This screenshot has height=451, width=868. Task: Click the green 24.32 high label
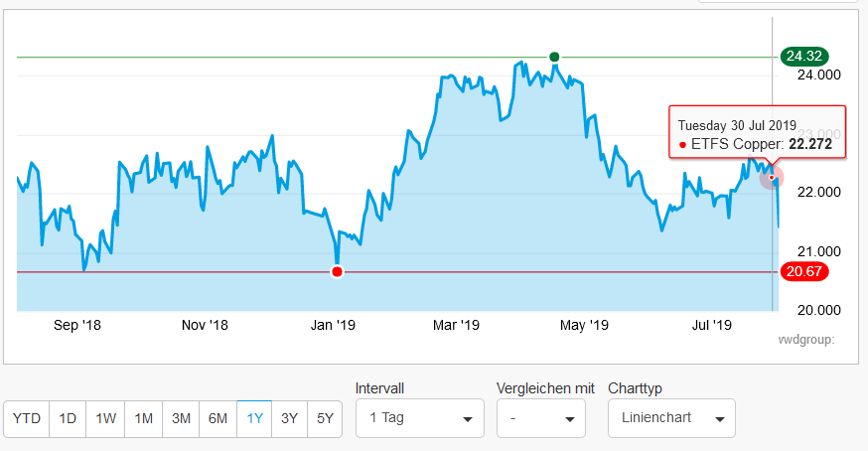click(803, 57)
